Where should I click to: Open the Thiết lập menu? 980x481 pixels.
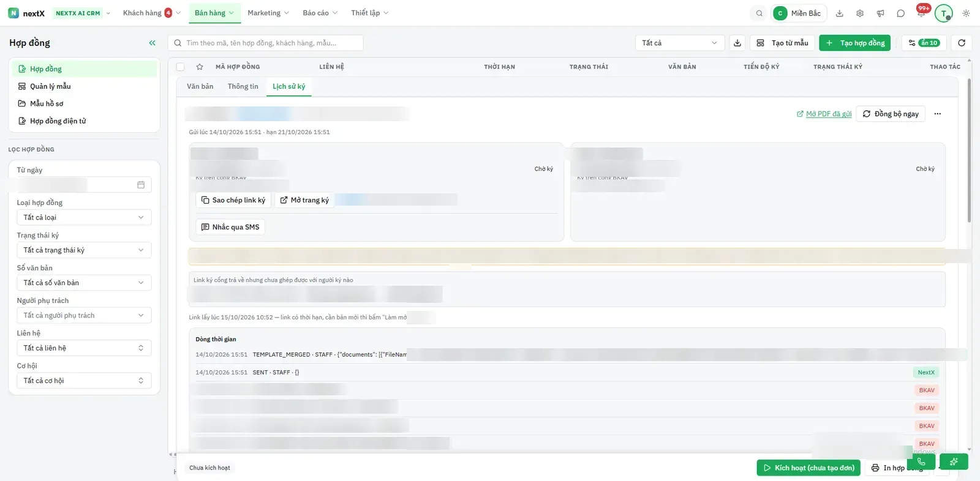(370, 13)
